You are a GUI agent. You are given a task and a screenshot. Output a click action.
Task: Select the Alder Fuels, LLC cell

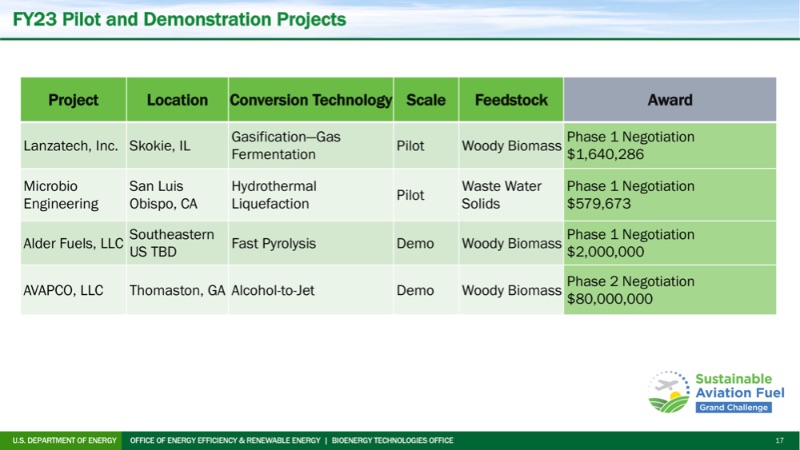pos(73,242)
